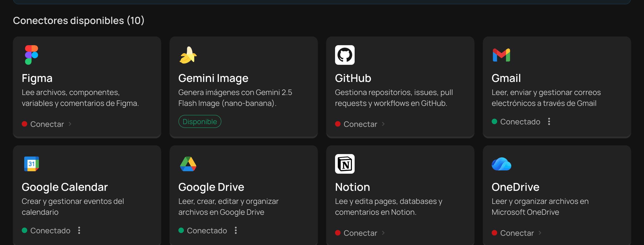Click Conectar under OneDrive

point(517,233)
